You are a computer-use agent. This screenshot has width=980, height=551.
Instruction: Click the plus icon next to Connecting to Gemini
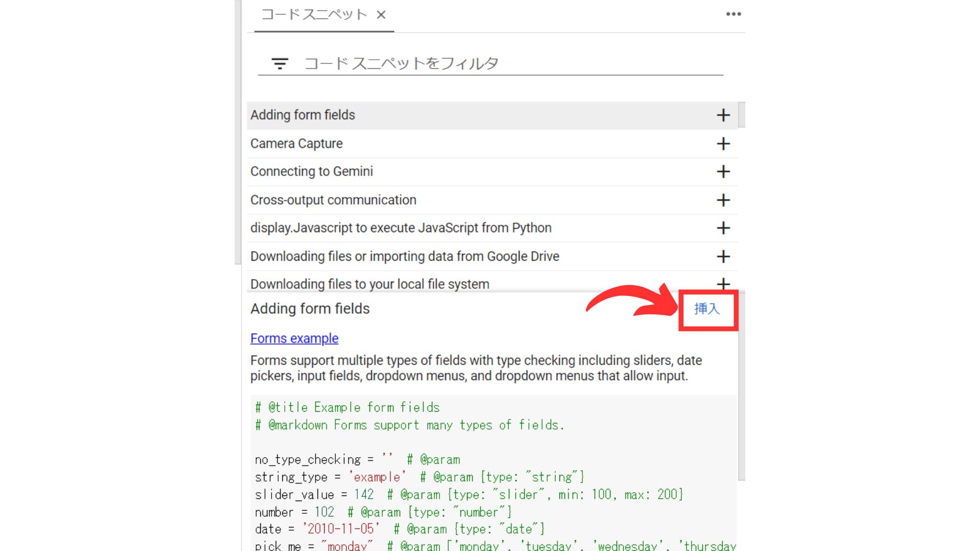click(x=723, y=171)
